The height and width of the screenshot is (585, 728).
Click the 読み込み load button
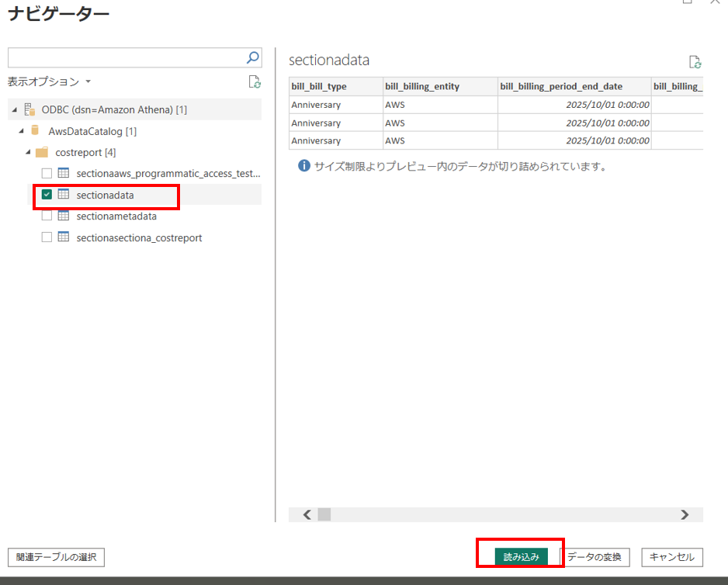point(521,556)
